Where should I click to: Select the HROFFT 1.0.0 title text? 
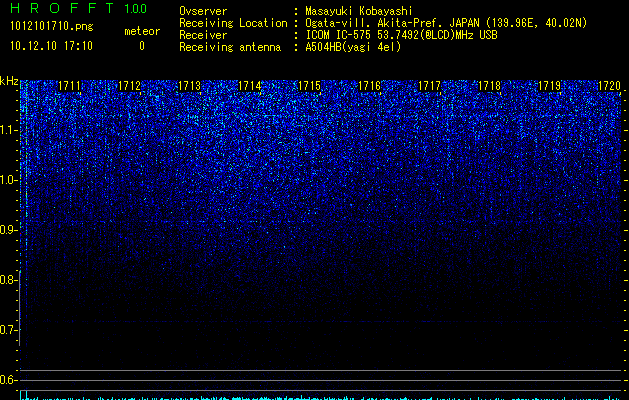[x=78, y=8]
